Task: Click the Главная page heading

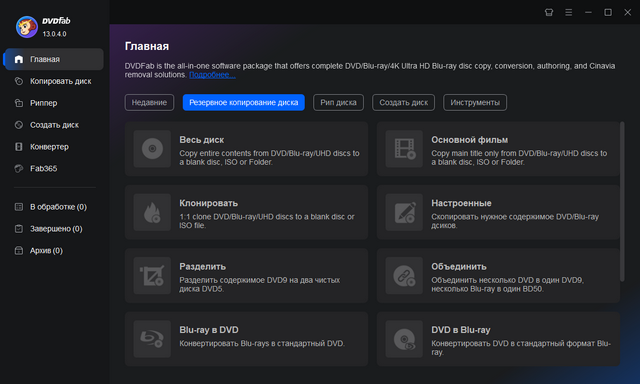Action: tap(147, 46)
